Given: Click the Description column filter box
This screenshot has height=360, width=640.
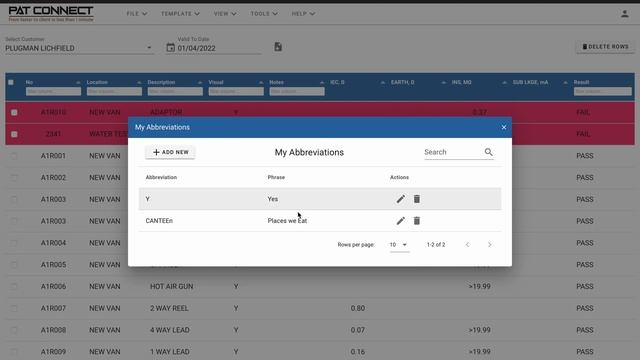Looking at the screenshot, I should pyautogui.click(x=175, y=91).
